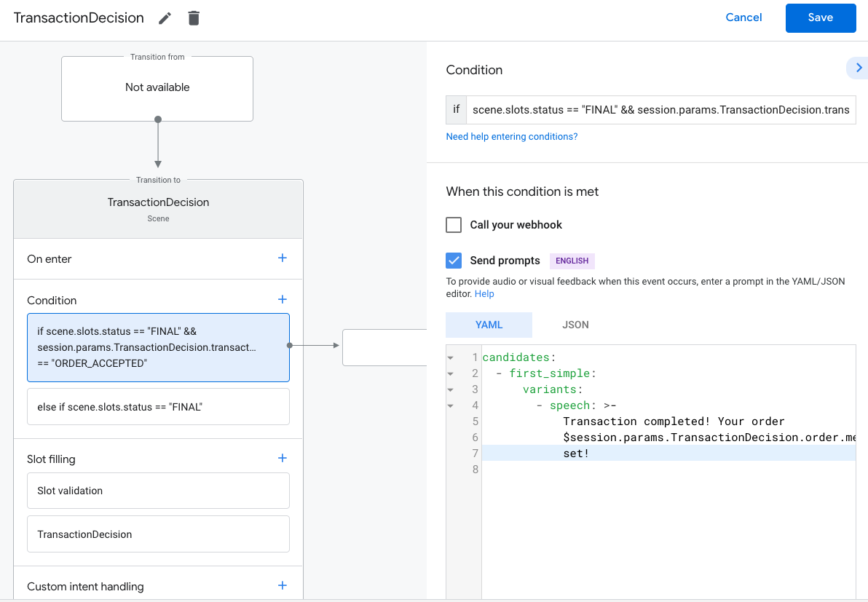Viewport: 868px width, 602px height.
Task: Open Need help entering conditions link
Action: coord(511,136)
